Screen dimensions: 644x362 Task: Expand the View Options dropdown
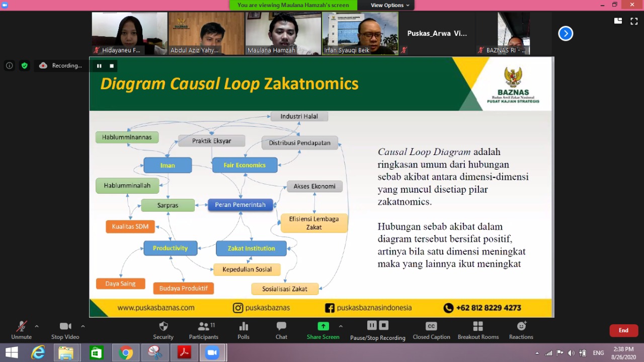(x=390, y=5)
